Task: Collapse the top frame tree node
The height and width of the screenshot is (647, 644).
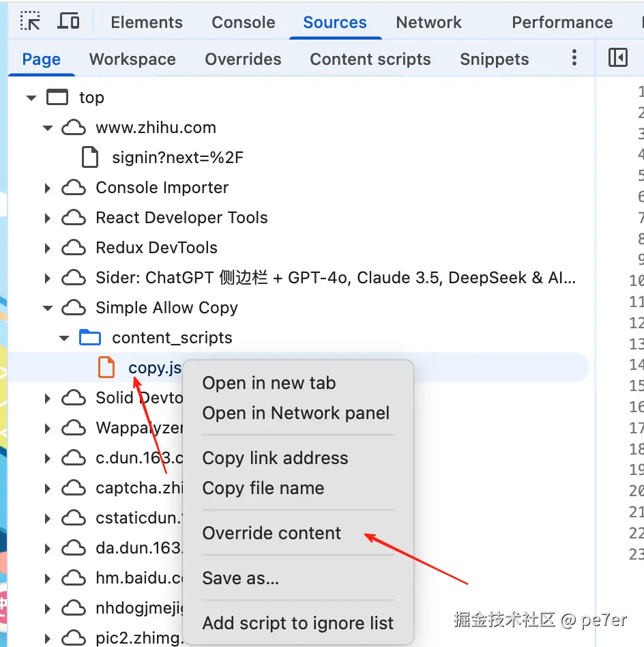Action: (x=31, y=98)
